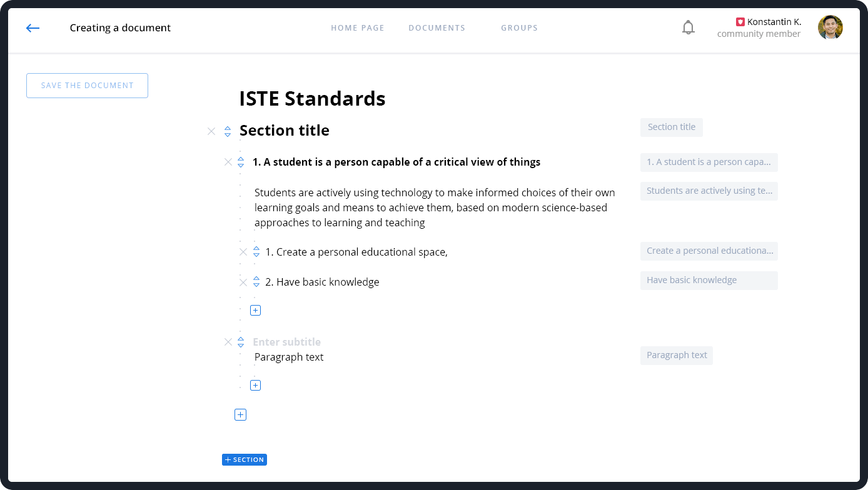Go to Groups tab
Viewport: 868px width, 490px height.
point(519,28)
